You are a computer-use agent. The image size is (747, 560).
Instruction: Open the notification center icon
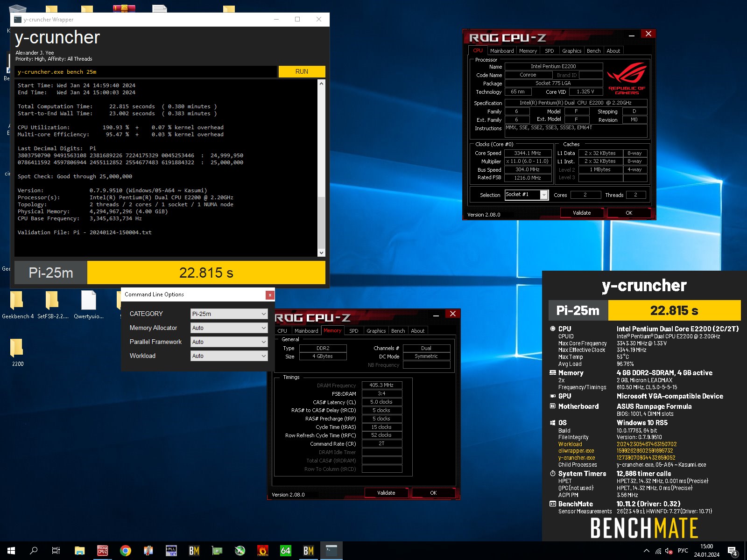(x=733, y=551)
